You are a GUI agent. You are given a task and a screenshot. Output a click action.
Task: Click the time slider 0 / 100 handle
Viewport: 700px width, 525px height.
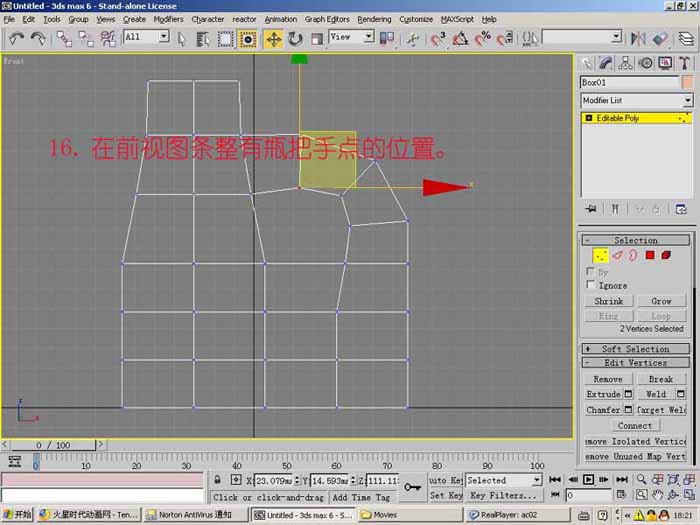pyautogui.click(x=53, y=445)
